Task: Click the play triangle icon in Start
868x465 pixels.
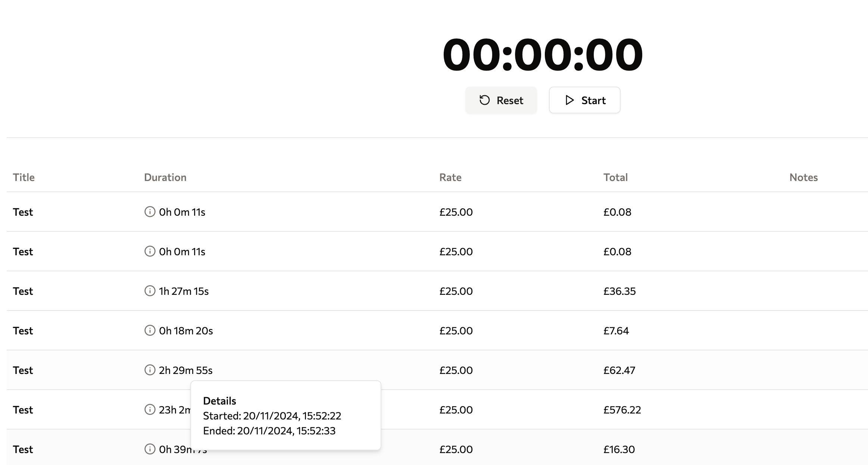Action: (x=569, y=100)
